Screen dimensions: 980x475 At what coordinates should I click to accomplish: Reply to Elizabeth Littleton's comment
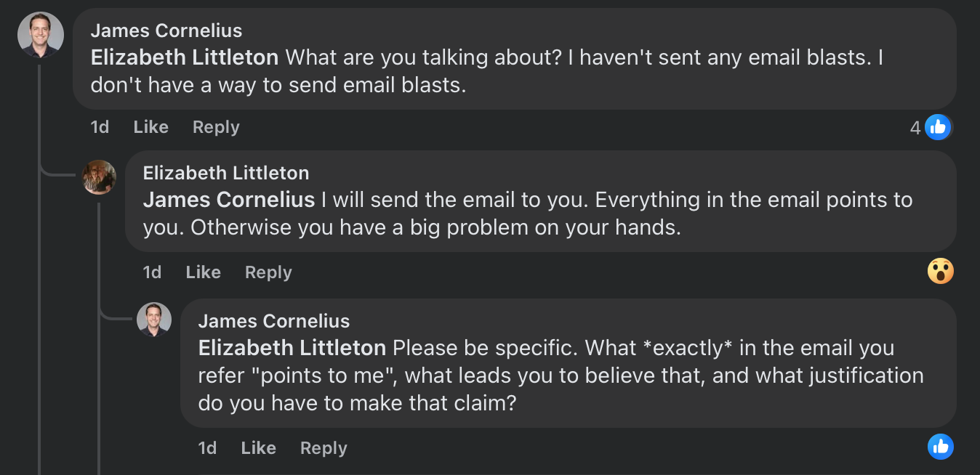click(x=268, y=272)
